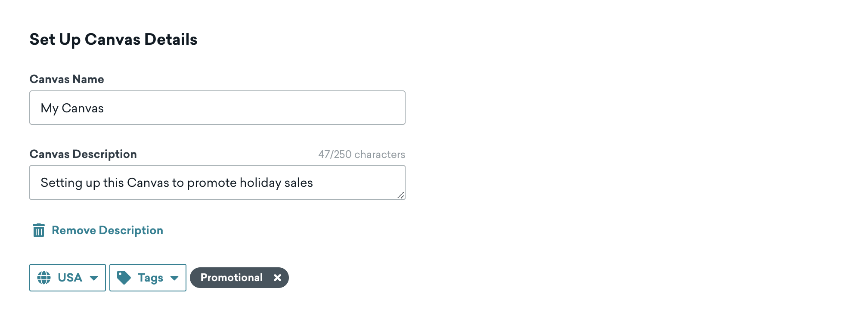Click the 47/250 characters counter
The image size is (868, 322).
point(362,155)
